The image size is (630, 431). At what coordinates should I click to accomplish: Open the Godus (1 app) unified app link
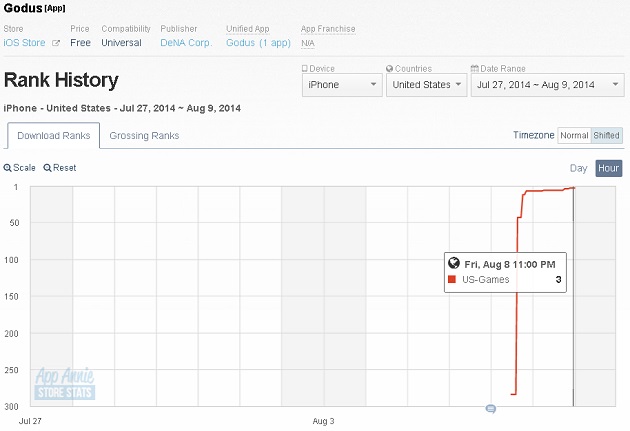[258, 43]
